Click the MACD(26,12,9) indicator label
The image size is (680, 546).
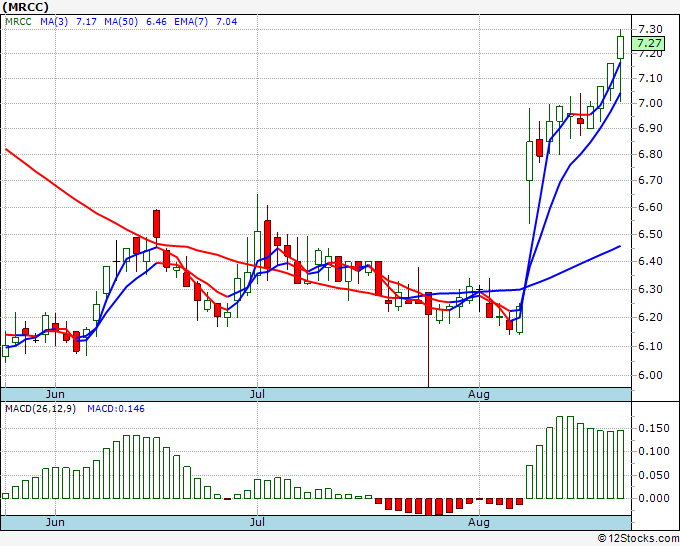(x=40, y=409)
